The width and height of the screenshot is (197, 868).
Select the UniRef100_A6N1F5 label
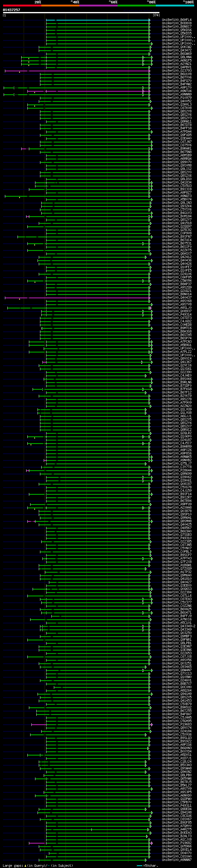click(x=176, y=61)
